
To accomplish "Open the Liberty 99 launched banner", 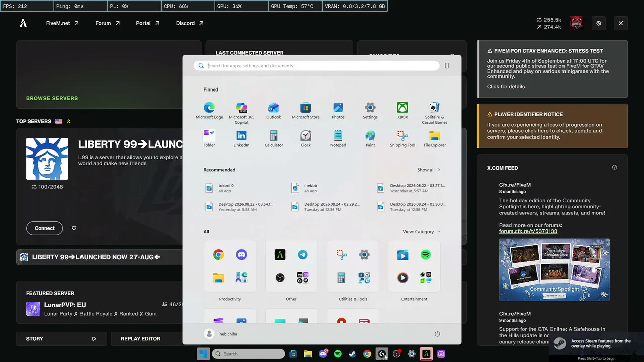I will 99,257.
